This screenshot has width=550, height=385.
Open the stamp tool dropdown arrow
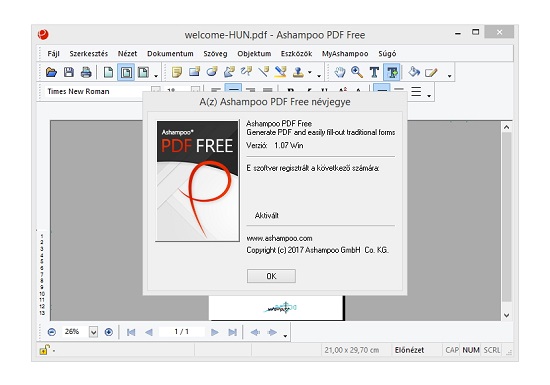click(x=310, y=73)
